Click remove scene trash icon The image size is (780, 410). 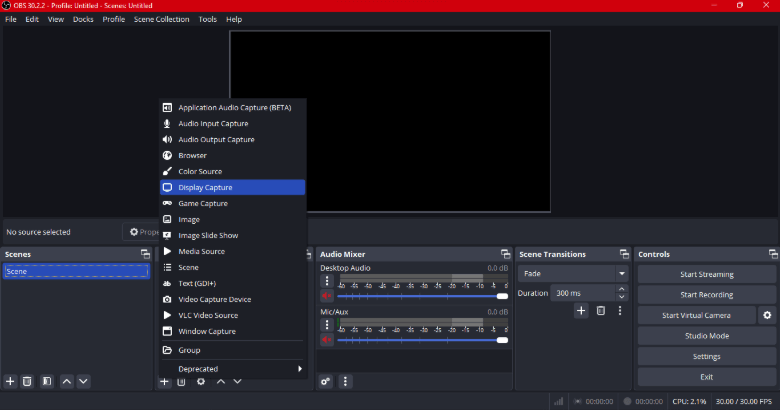[27, 381]
